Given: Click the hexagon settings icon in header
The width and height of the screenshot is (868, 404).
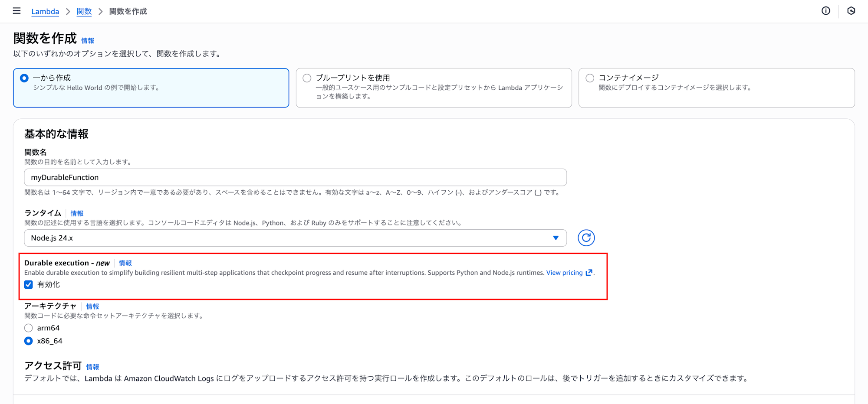Looking at the screenshot, I should (851, 11).
